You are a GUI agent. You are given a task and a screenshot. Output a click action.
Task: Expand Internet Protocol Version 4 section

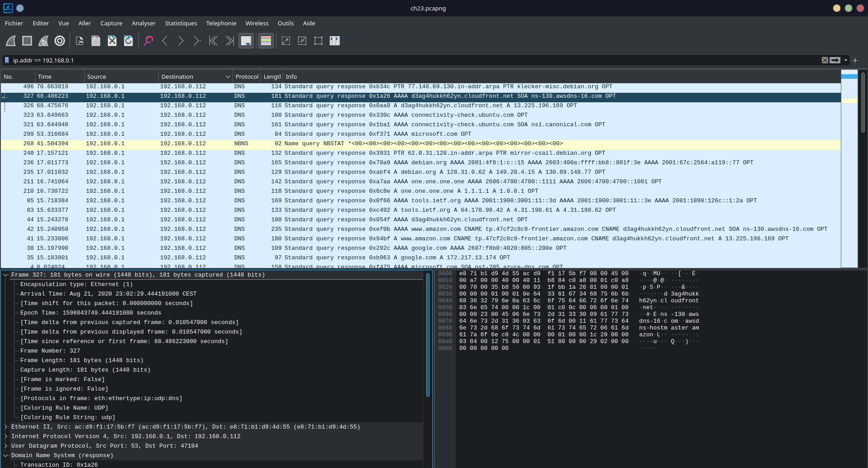click(6, 436)
